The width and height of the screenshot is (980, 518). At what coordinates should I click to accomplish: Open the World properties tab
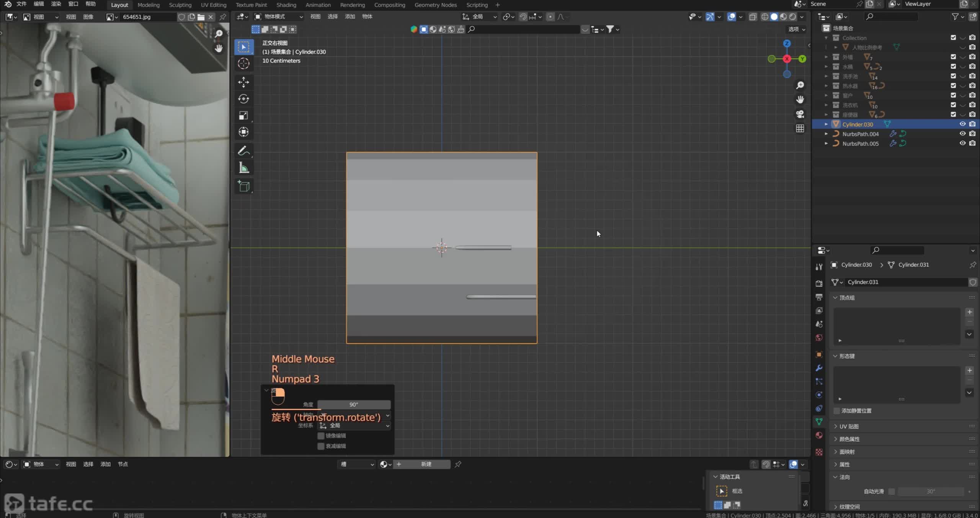819,338
